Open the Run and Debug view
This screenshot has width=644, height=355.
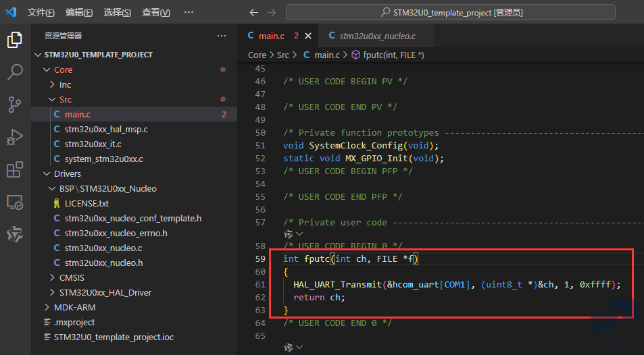15,137
